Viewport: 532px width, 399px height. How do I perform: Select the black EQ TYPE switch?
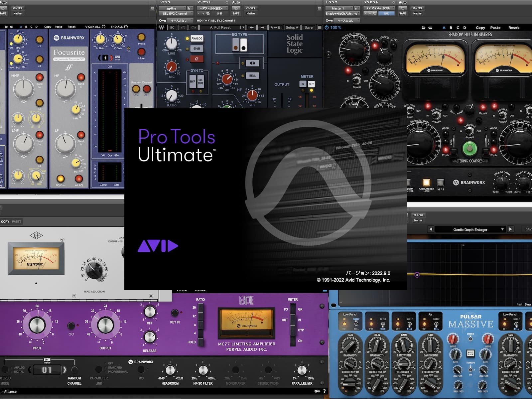[x=243, y=45]
